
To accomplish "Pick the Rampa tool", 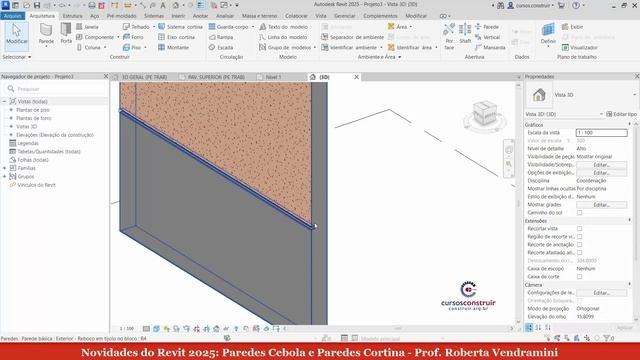I will (x=221, y=37).
